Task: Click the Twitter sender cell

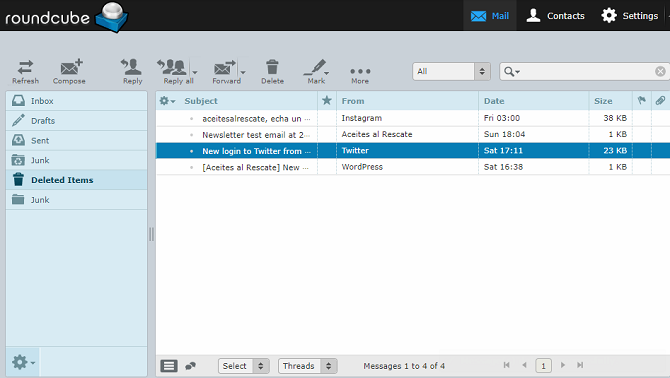Action: [355, 150]
